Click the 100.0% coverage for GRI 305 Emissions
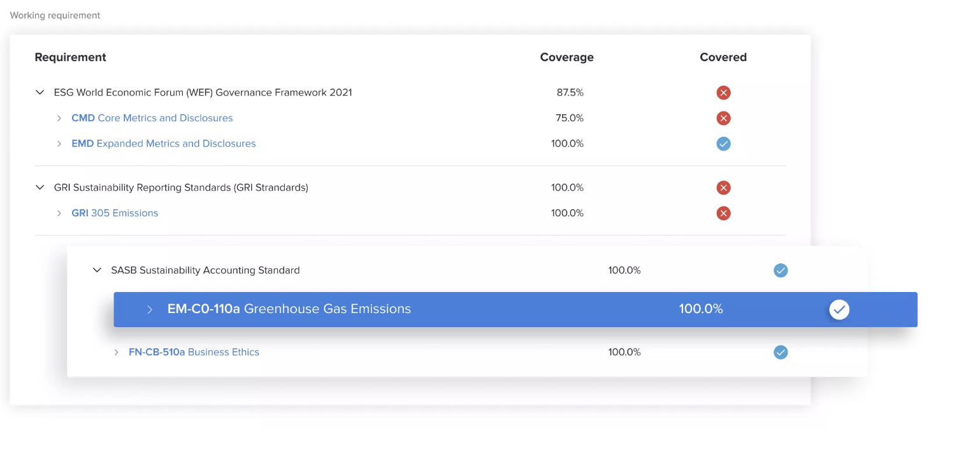This screenshot has width=980, height=468. [x=568, y=213]
